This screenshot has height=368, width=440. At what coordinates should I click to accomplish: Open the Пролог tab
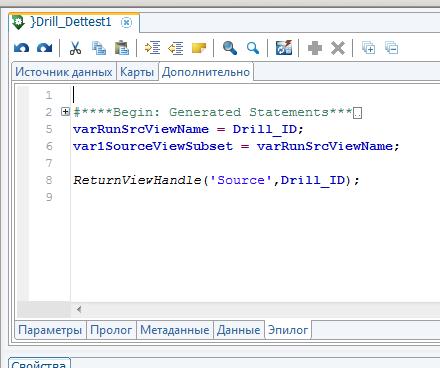click(111, 330)
